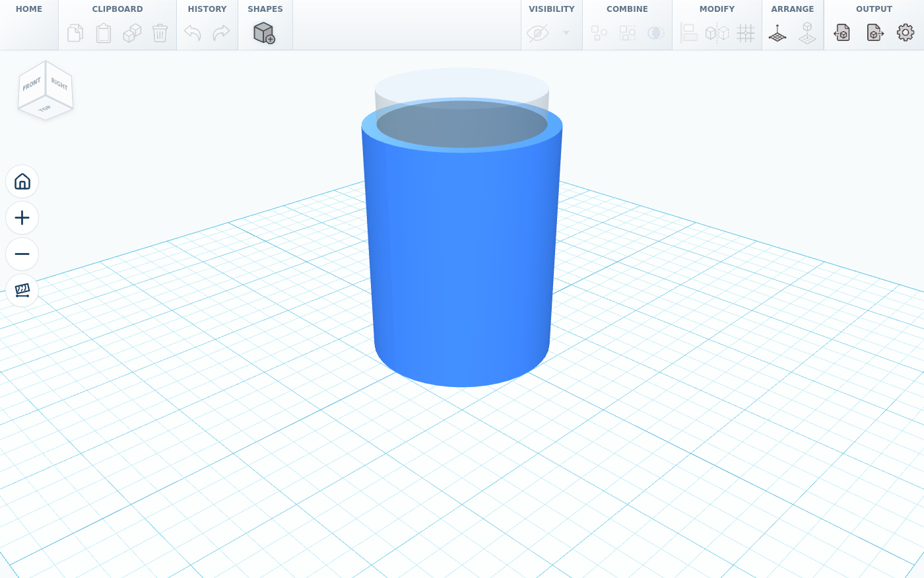Click the grid ruler button on the left

(22, 291)
